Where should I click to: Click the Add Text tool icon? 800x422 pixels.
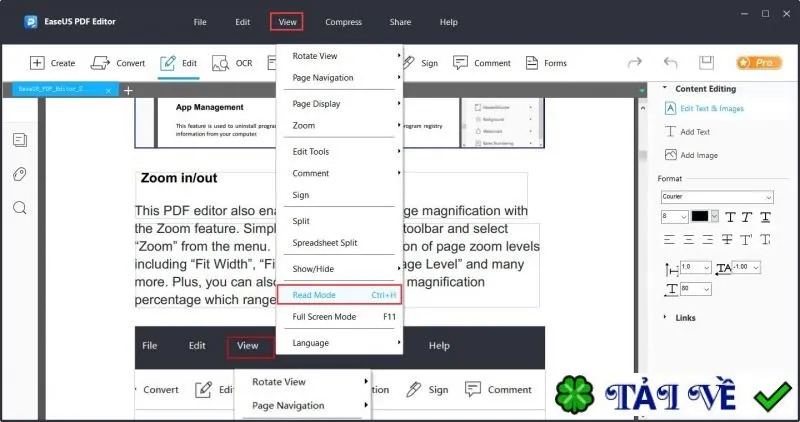[670, 132]
